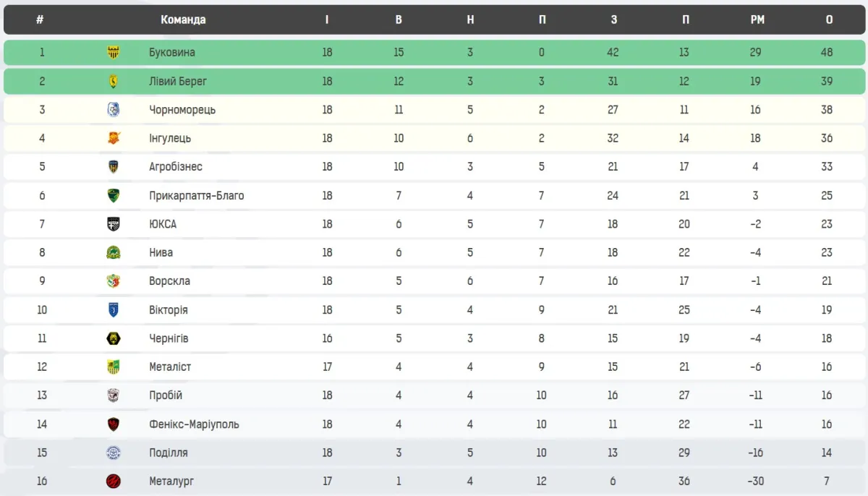
Task: Open the Вікторія team link
Action: 169,310
